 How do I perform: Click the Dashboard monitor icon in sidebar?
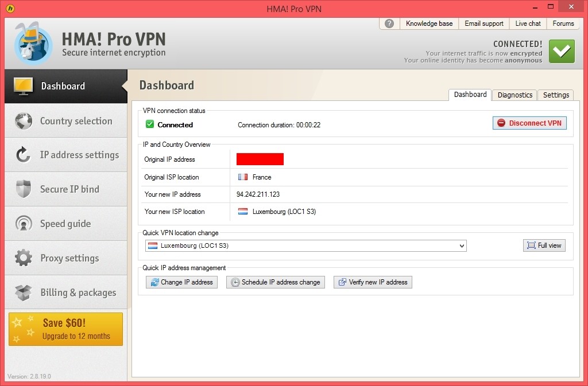point(23,86)
